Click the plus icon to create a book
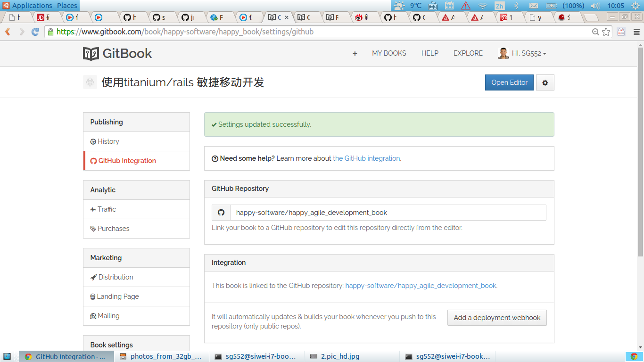Screen dimensions: 644x362 point(355,54)
